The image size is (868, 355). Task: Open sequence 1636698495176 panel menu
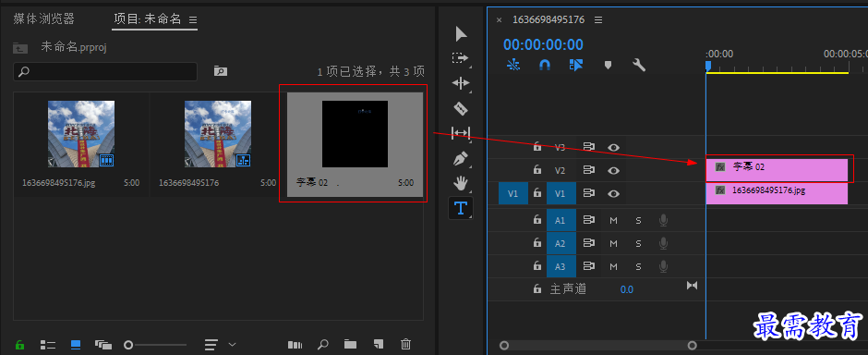pyautogui.click(x=597, y=20)
